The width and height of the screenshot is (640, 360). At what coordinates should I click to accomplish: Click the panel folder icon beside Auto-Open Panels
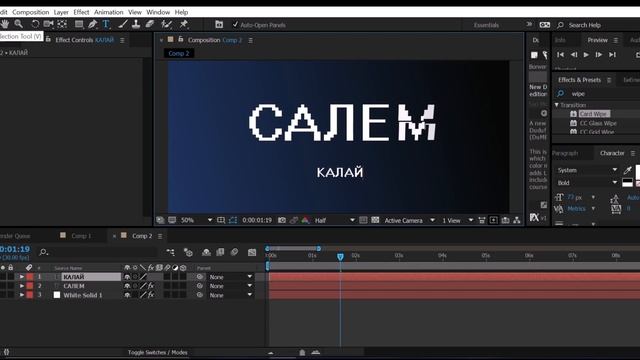coord(219,24)
